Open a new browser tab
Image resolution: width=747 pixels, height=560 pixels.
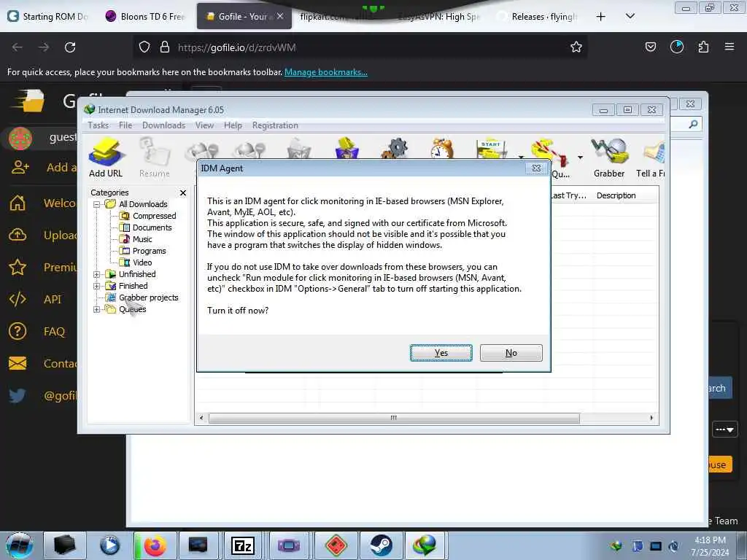(x=601, y=17)
